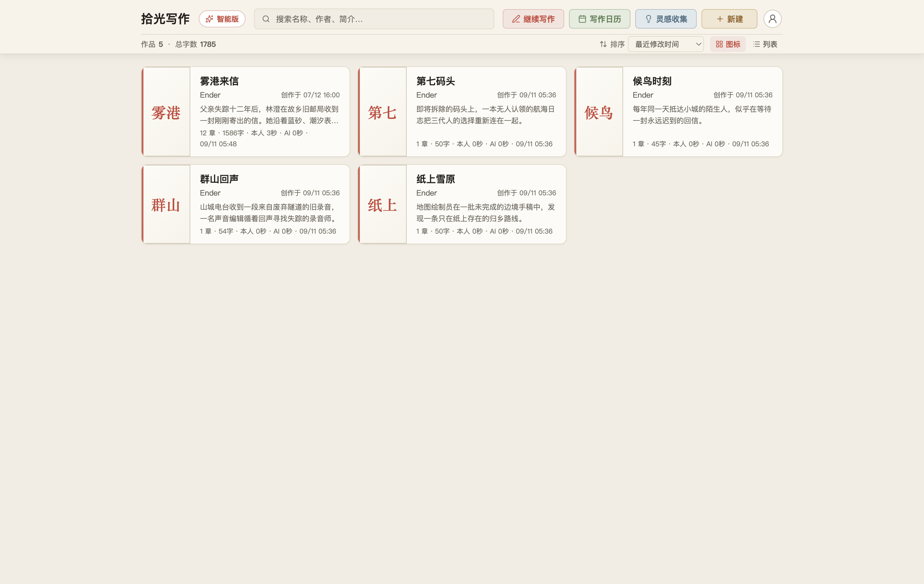The image size is (924, 584).
Task: Click the plus icon on 新建
Action: (x=720, y=19)
